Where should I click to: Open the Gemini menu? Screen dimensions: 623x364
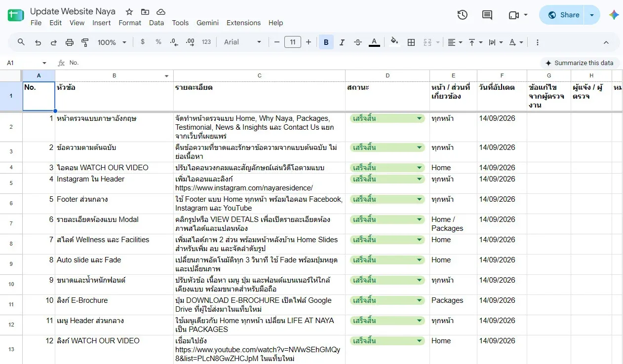pyautogui.click(x=208, y=23)
